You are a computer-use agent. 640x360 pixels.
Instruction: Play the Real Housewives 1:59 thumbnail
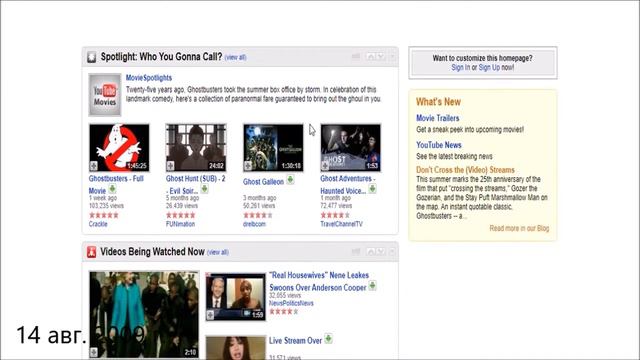[x=236, y=297]
